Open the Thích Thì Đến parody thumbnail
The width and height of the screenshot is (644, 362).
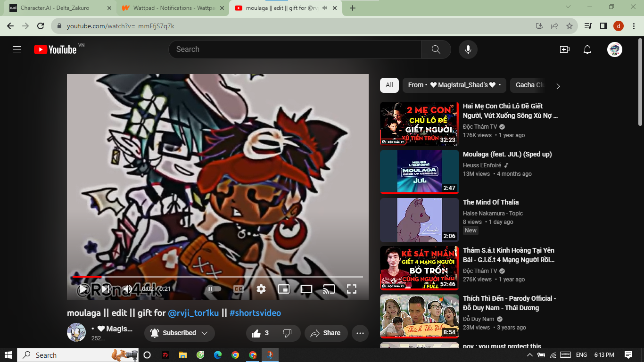(420, 316)
